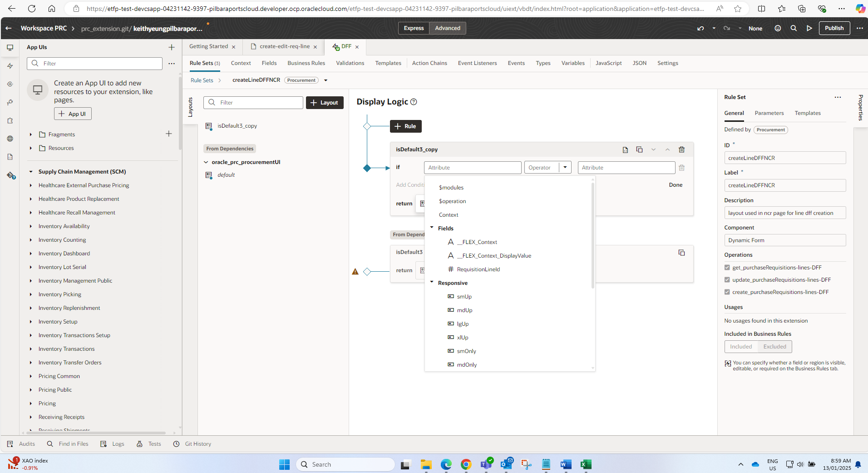
Task: Move isDefault3_copy rule down
Action: [653, 149]
